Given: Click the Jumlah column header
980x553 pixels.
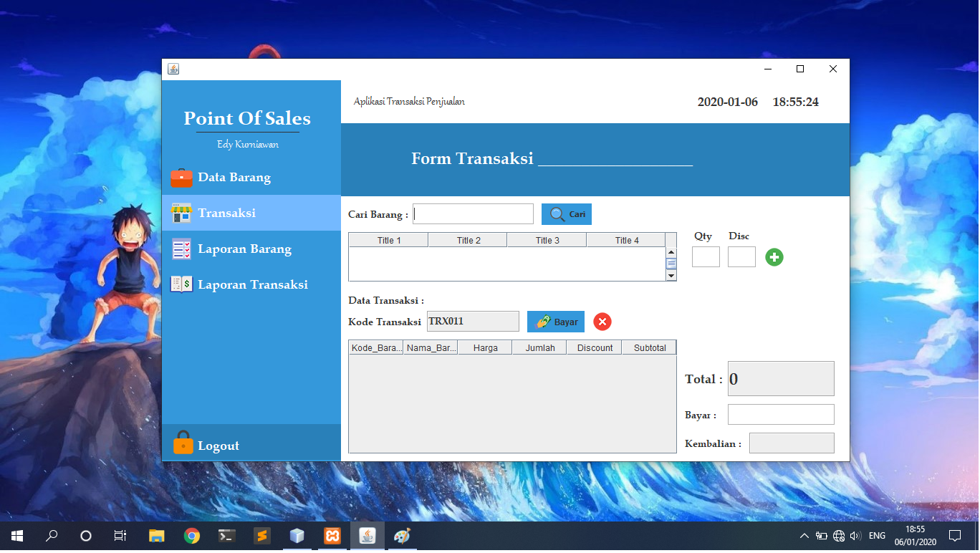Looking at the screenshot, I should tap(539, 348).
